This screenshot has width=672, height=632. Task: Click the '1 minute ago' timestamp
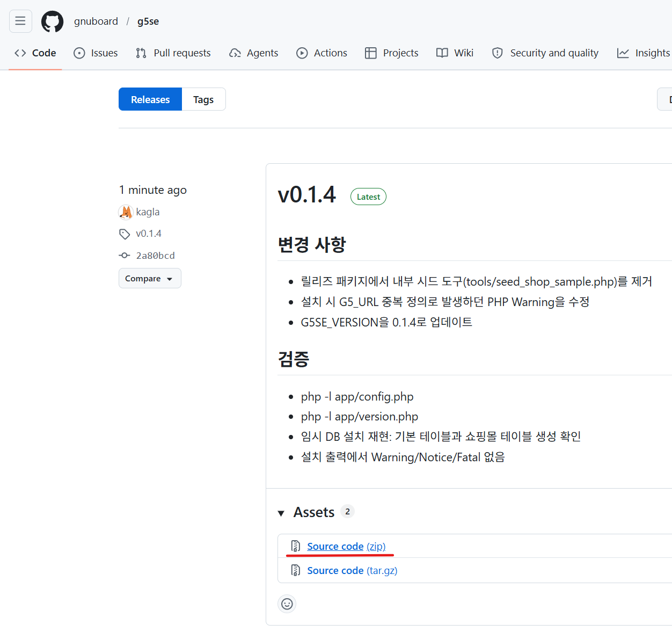[153, 190]
